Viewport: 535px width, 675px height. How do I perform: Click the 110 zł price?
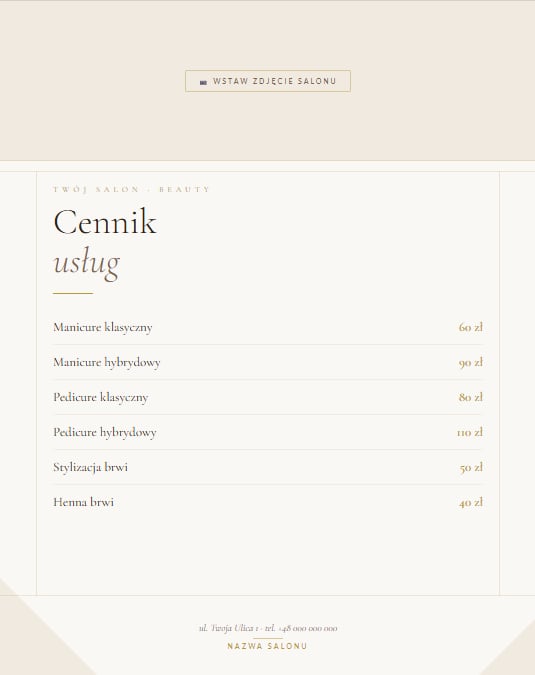pos(470,432)
